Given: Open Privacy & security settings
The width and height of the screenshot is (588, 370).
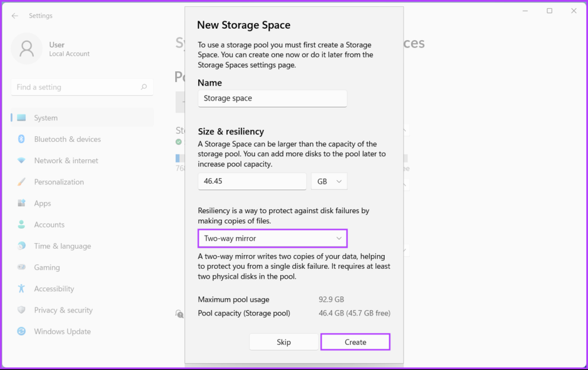Looking at the screenshot, I should (x=63, y=310).
